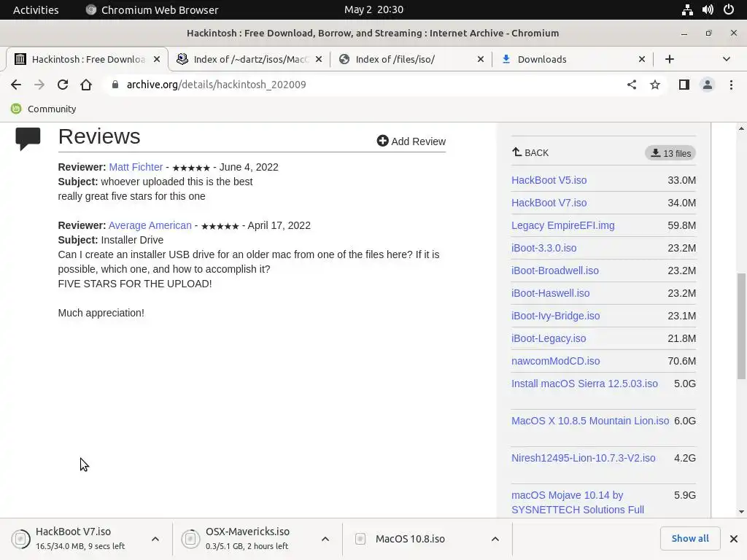
Task: Close the Downloads tab
Action: pyautogui.click(x=642, y=59)
